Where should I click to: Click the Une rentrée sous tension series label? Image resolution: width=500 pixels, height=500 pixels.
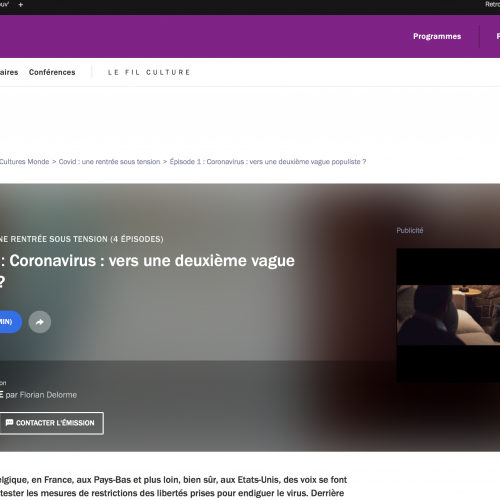[82, 239]
